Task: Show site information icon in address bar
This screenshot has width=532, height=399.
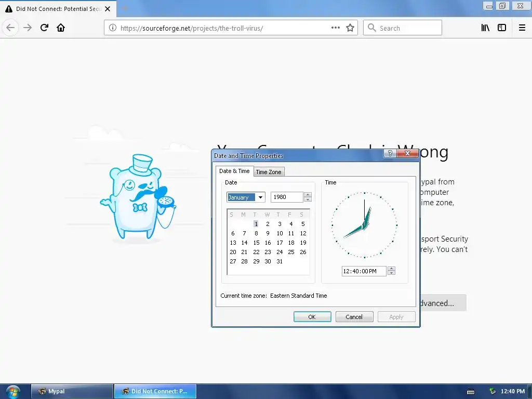Action: point(113,28)
